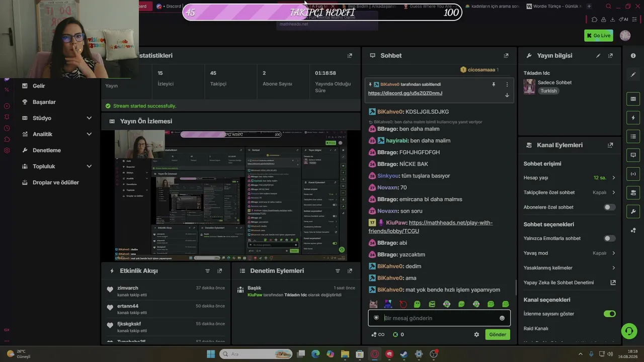Click the hayirabi username in chat
Image resolution: width=644 pixels, height=362 pixels.
pyautogui.click(x=397, y=141)
